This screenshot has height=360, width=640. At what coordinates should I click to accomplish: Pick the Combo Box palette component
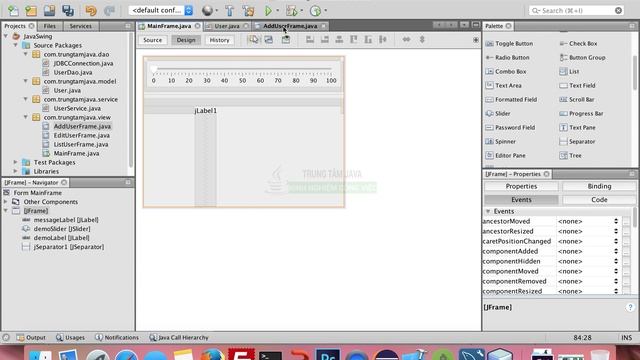point(506,71)
